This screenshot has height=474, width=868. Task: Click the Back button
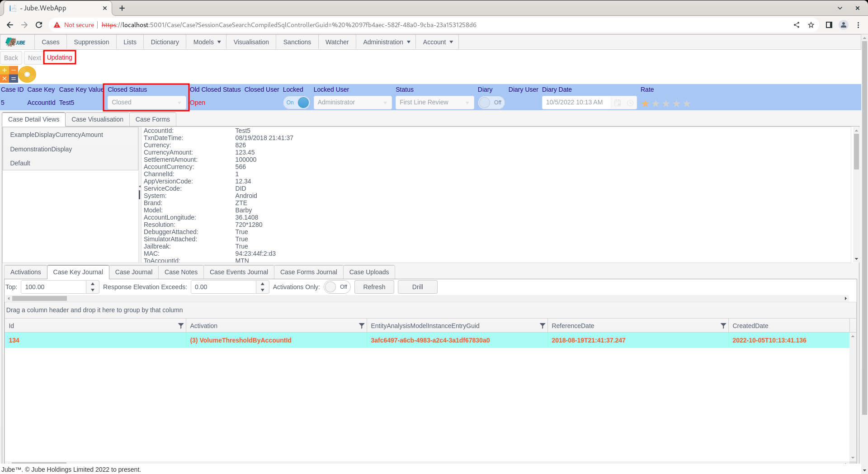pyautogui.click(x=11, y=58)
